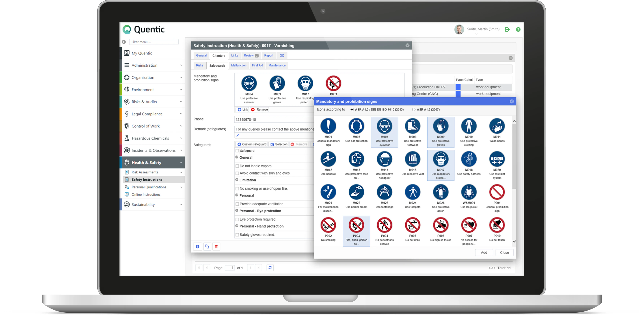Open the green help question mark
Viewport: 644px width, 322px height.
[518, 29]
